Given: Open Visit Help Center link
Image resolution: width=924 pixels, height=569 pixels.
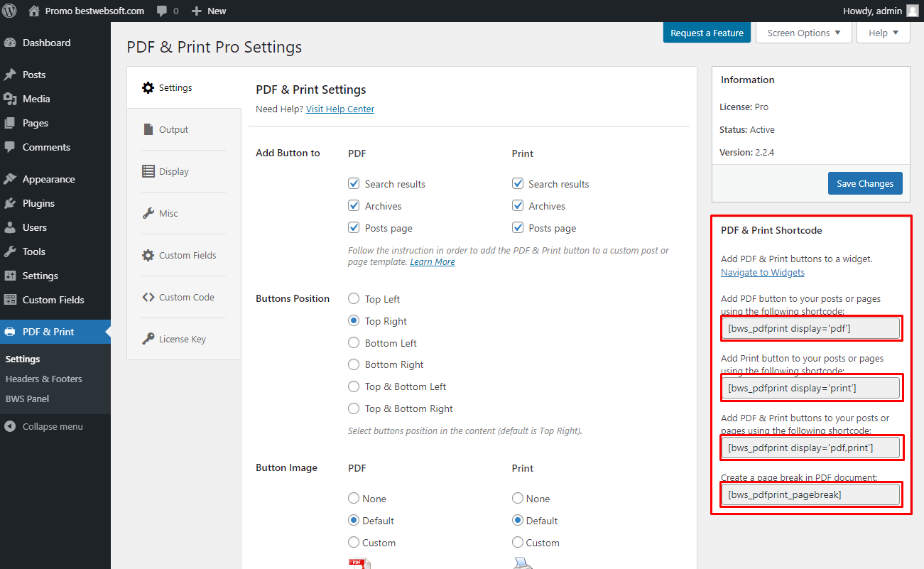Looking at the screenshot, I should click(340, 109).
